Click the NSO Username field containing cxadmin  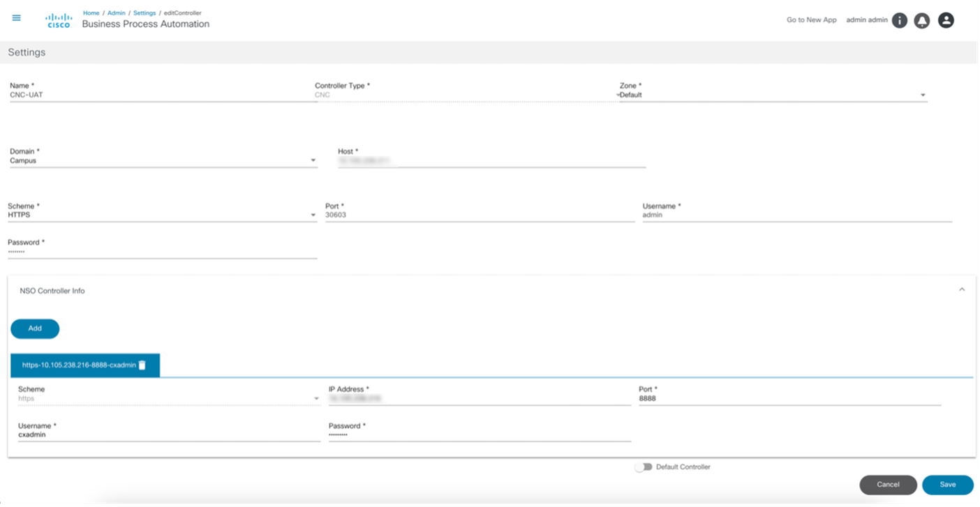169,434
